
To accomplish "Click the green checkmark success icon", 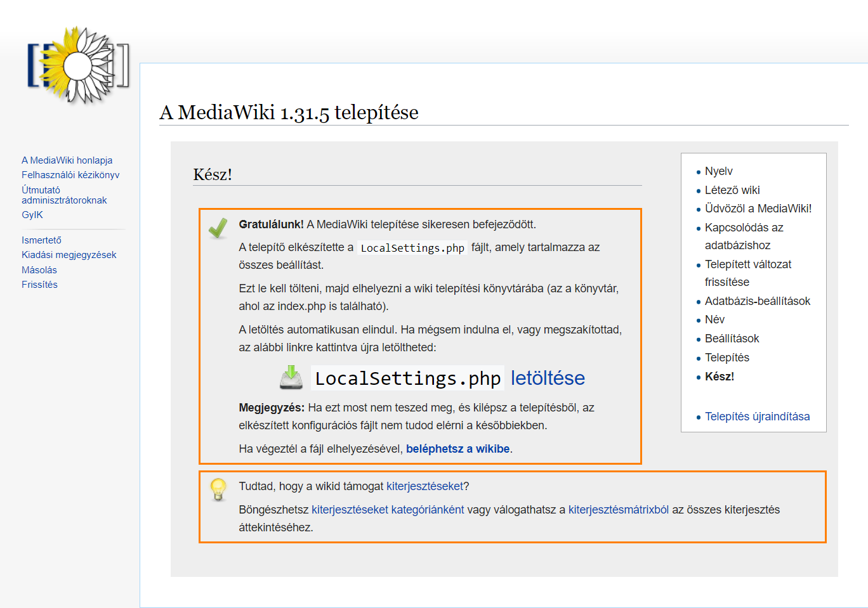I will (218, 228).
